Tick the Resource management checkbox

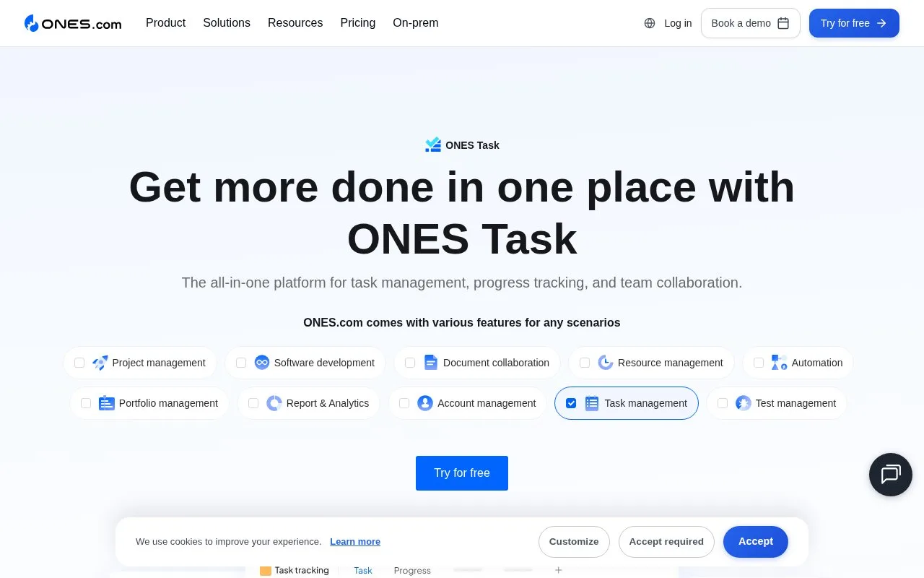[585, 363]
